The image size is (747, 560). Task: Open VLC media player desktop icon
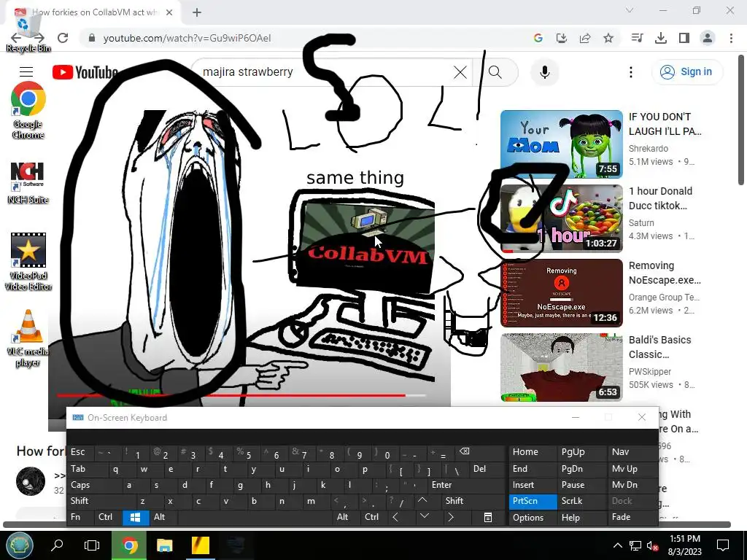pyautogui.click(x=28, y=338)
